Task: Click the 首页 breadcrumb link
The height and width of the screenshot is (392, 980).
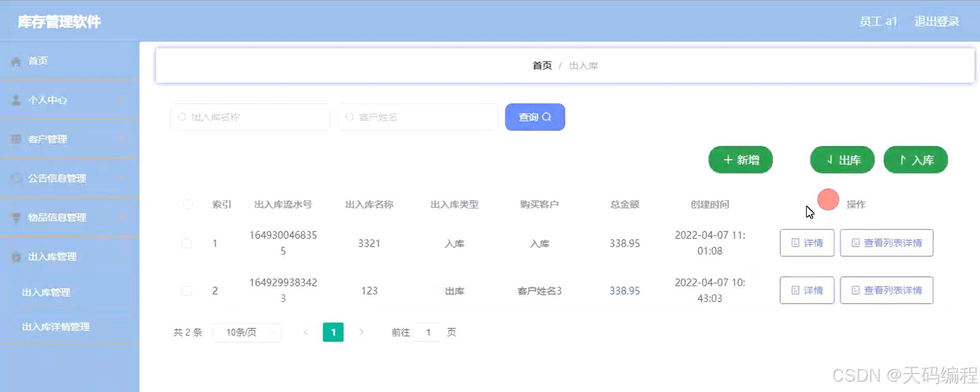Action: (x=542, y=66)
